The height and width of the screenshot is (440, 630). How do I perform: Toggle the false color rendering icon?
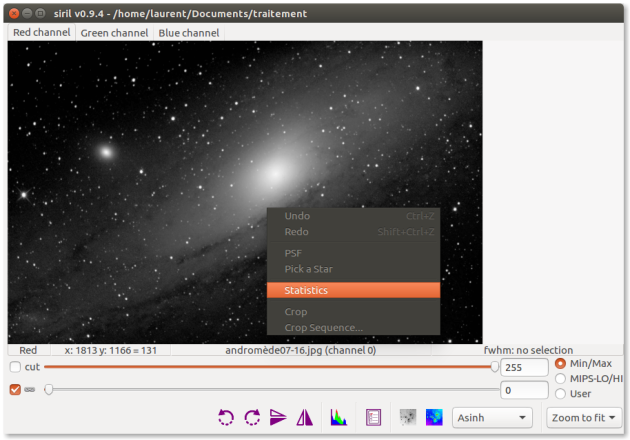tap(434, 417)
